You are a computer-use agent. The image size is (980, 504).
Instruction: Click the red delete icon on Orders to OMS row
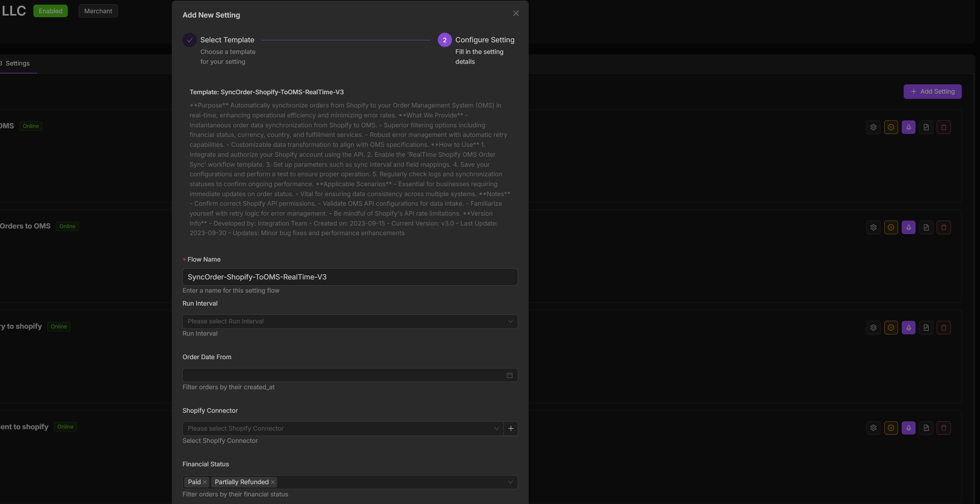click(943, 227)
